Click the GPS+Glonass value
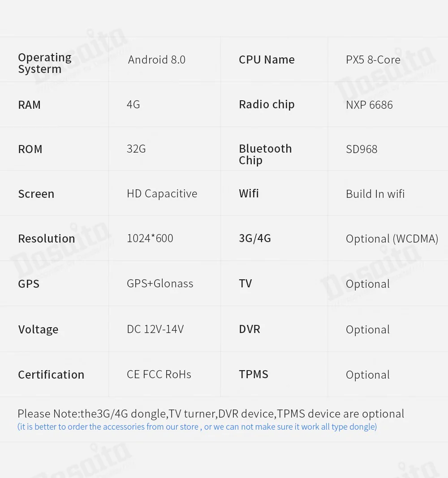 pyautogui.click(x=160, y=284)
